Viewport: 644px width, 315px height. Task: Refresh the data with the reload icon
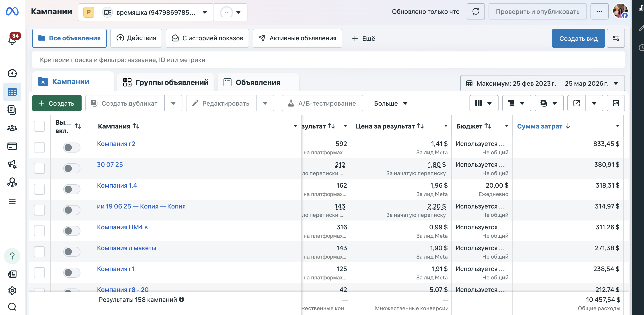[x=476, y=12]
